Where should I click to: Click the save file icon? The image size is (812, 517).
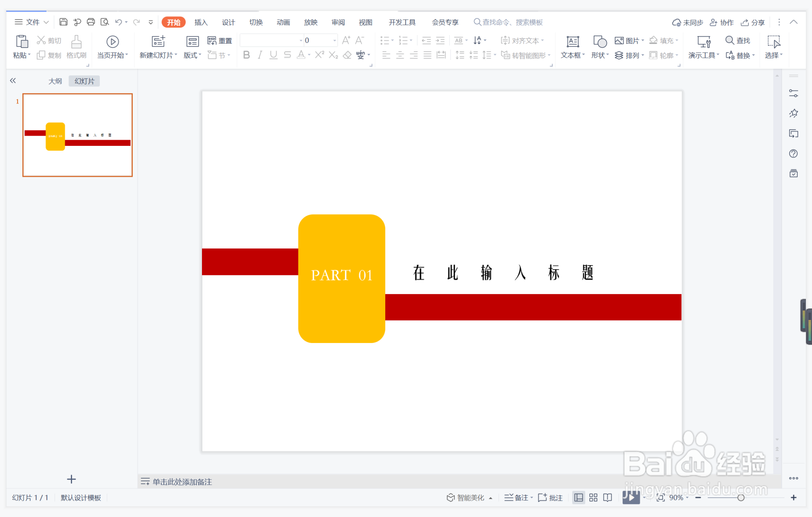[63, 22]
